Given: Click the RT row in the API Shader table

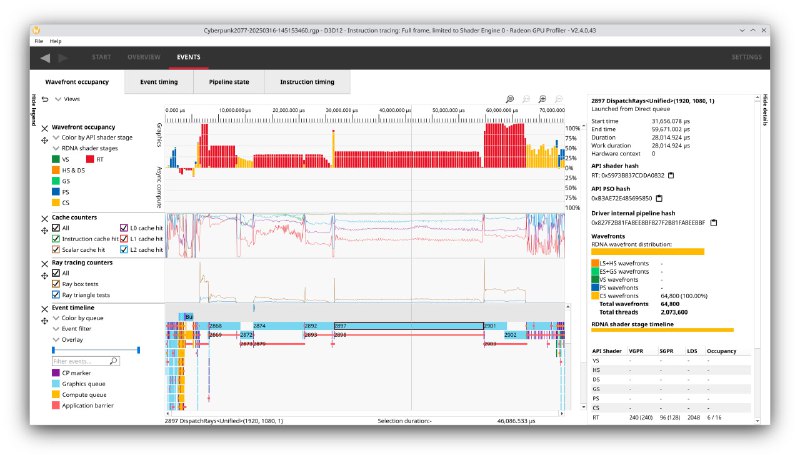Looking at the screenshot, I should [x=670, y=418].
